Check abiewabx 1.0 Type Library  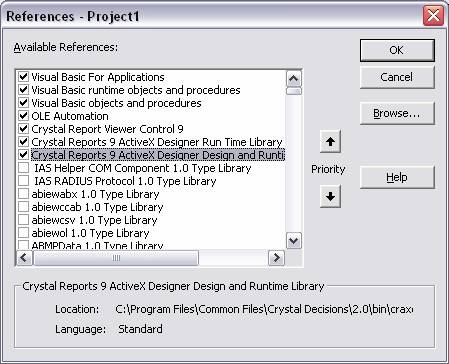coord(23,194)
